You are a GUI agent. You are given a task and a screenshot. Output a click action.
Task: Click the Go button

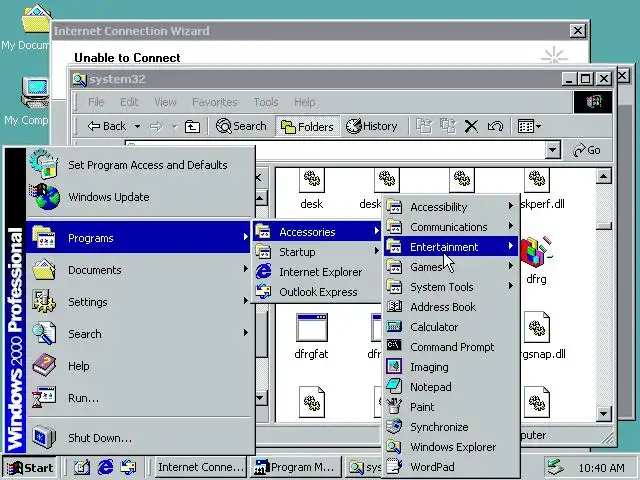(x=587, y=150)
